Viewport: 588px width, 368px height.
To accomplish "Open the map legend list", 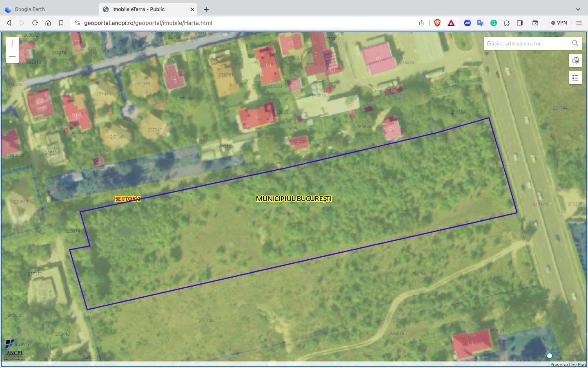I will coord(575,78).
